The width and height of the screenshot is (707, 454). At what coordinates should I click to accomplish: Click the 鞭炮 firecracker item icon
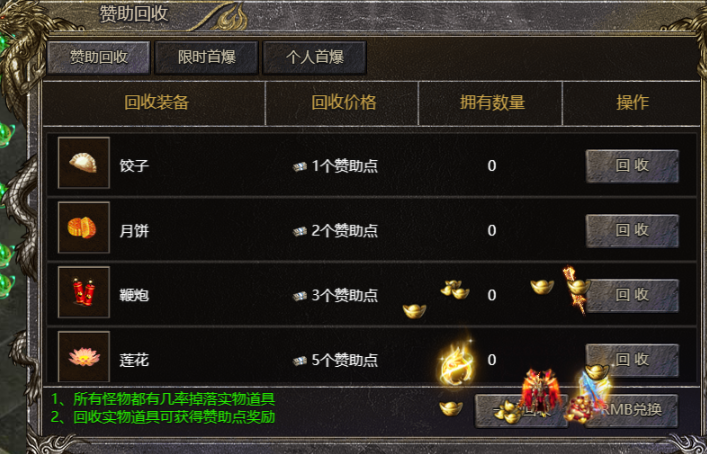click(x=84, y=292)
